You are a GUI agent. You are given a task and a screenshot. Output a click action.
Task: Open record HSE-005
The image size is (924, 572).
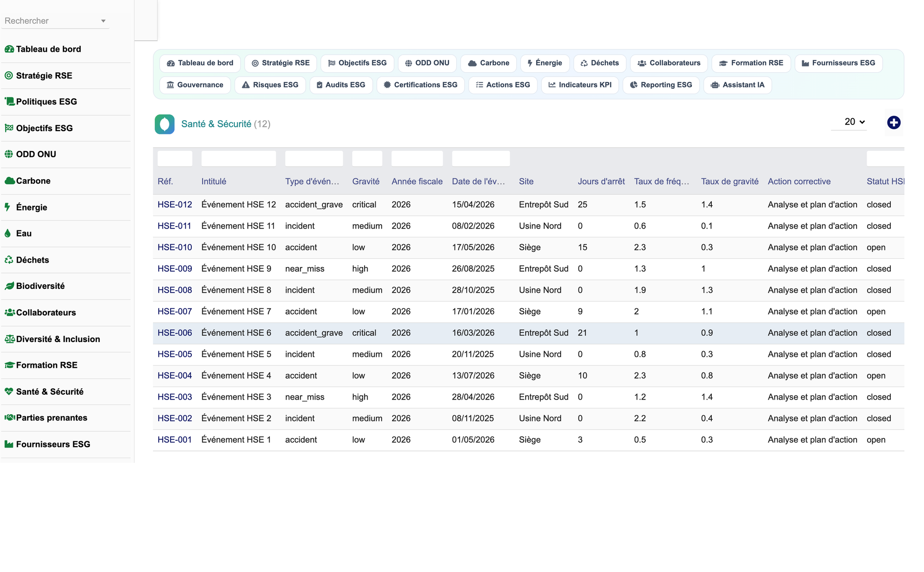(x=175, y=354)
